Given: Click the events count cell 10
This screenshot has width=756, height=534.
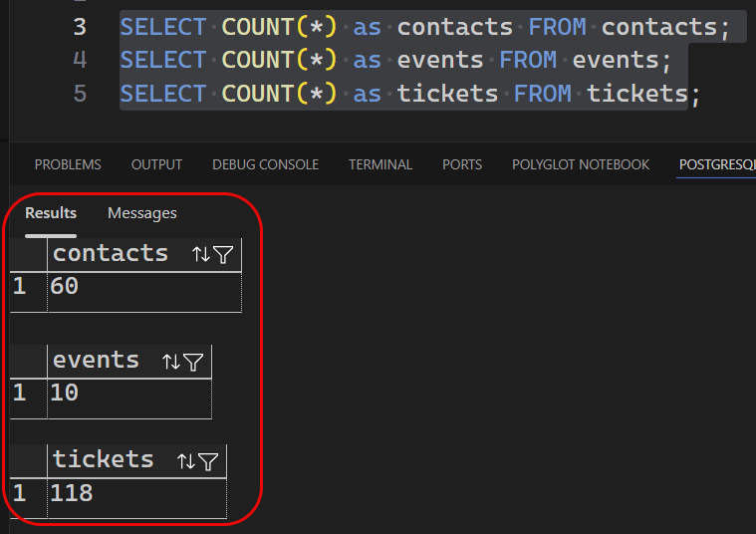Looking at the screenshot, I should click(x=128, y=394).
